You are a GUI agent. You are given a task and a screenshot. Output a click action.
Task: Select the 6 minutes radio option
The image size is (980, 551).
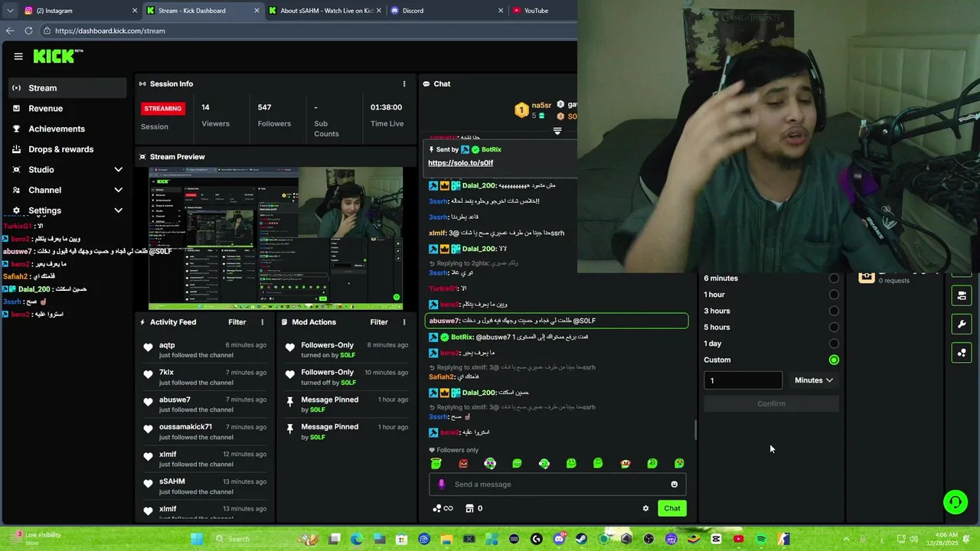click(x=834, y=279)
